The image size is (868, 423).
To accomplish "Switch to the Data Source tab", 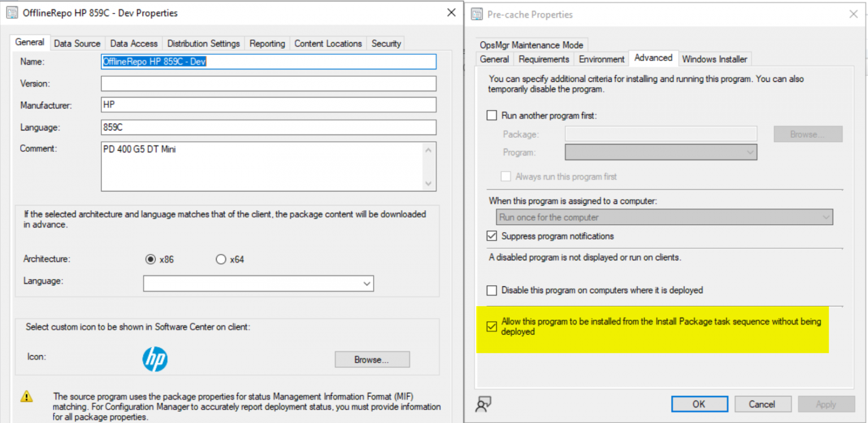I will point(77,43).
